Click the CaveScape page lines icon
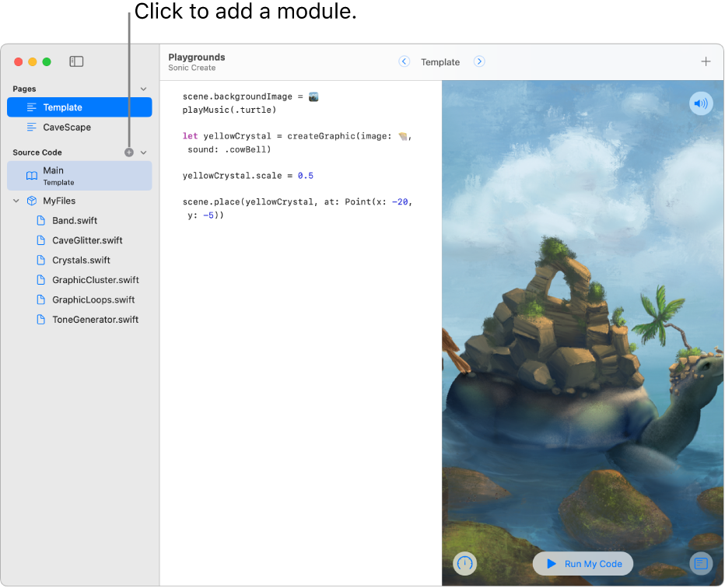The image size is (725, 588). click(x=31, y=127)
